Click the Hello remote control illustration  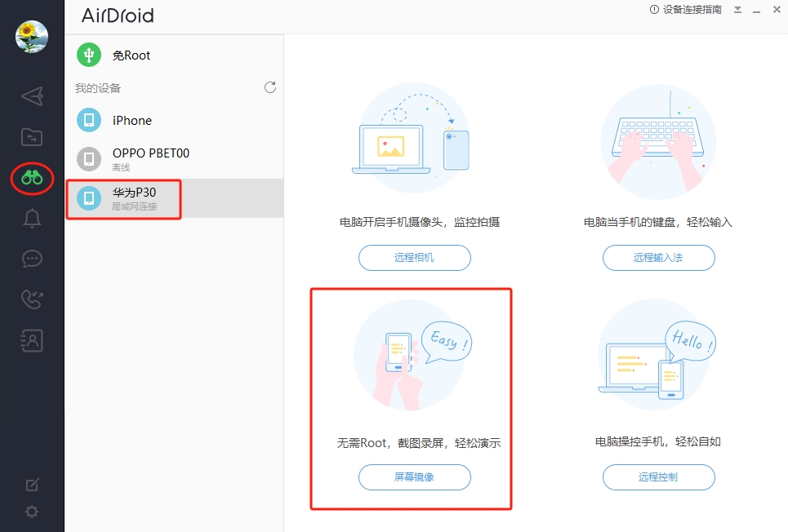657,355
